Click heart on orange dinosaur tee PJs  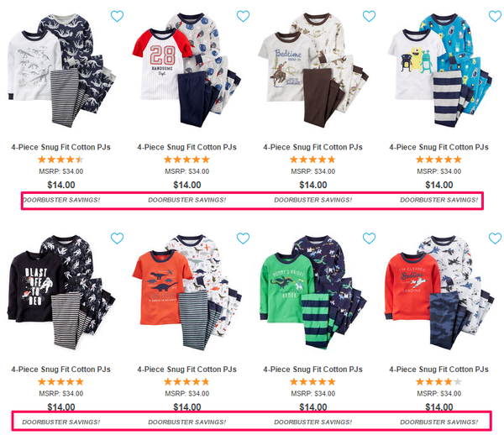pos(243,238)
